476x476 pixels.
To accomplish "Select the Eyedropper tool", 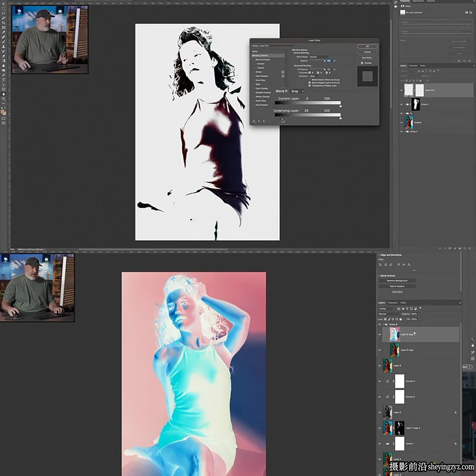I will pyautogui.click(x=4, y=32).
